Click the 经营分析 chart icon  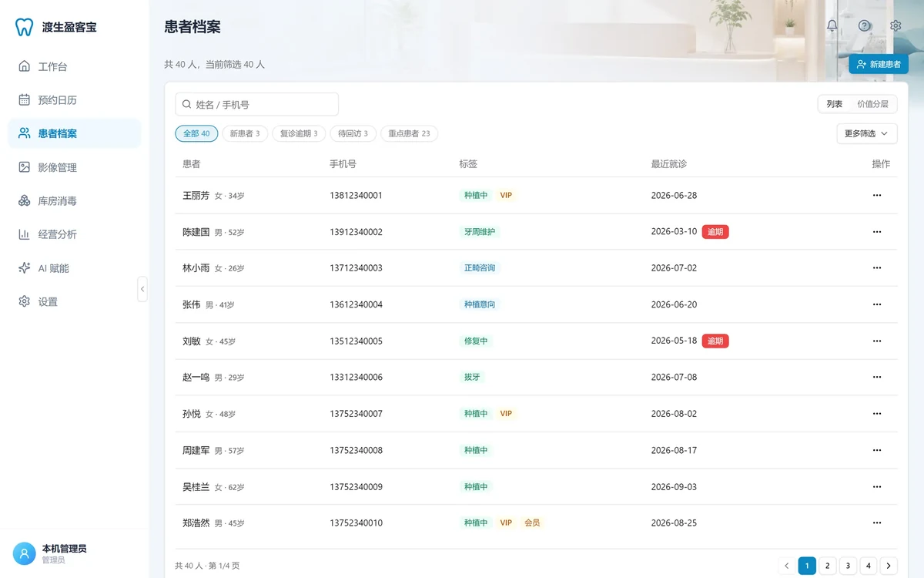[25, 234]
